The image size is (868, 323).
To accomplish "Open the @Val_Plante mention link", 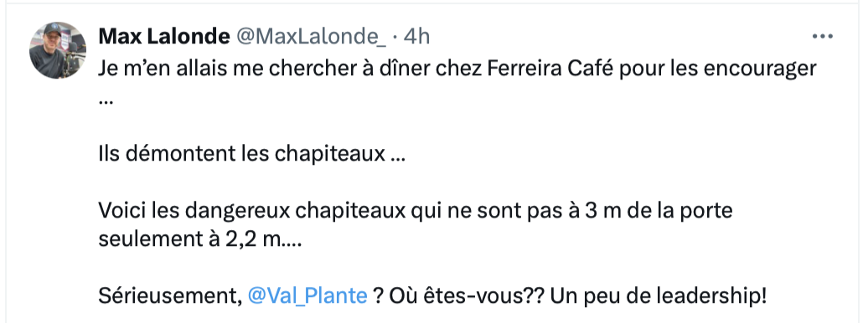I will pos(307,296).
